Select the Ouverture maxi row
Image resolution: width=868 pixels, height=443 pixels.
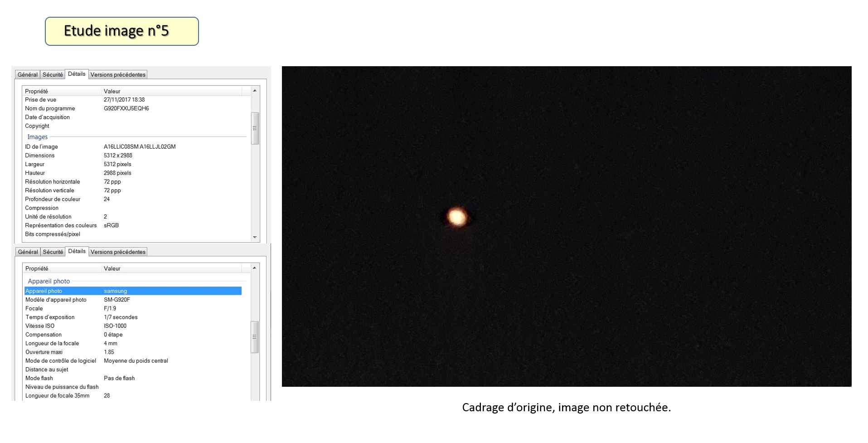133,352
